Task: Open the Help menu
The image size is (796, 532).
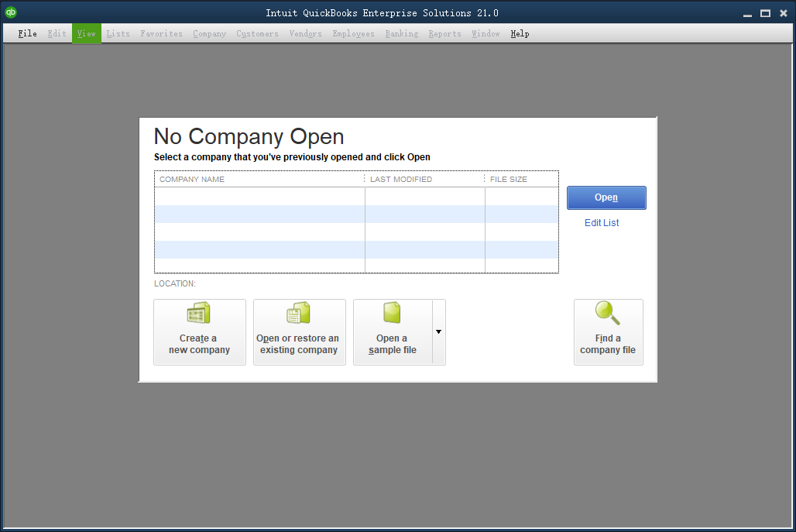Action: pyautogui.click(x=520, y=33)
